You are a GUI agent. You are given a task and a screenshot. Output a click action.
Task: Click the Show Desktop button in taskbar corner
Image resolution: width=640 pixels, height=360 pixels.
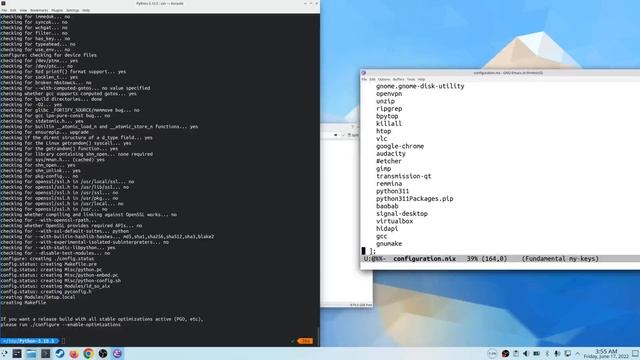[636, 353]
